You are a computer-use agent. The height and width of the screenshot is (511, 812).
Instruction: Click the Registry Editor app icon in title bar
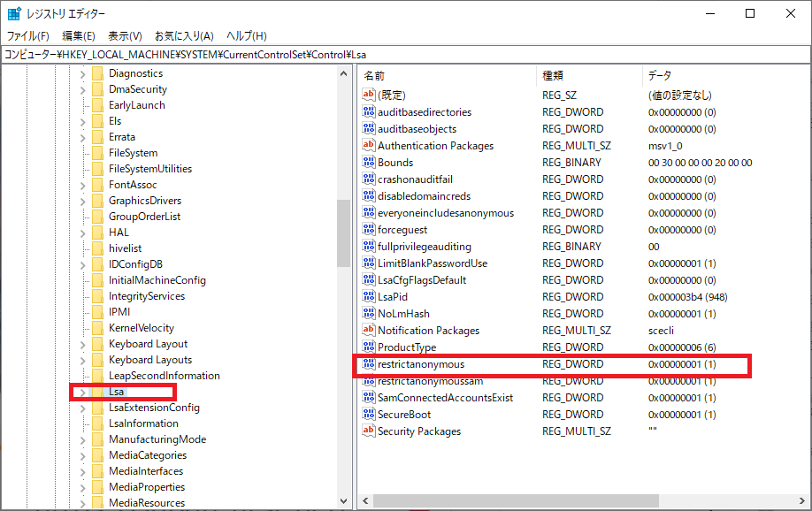click(14, 13)
